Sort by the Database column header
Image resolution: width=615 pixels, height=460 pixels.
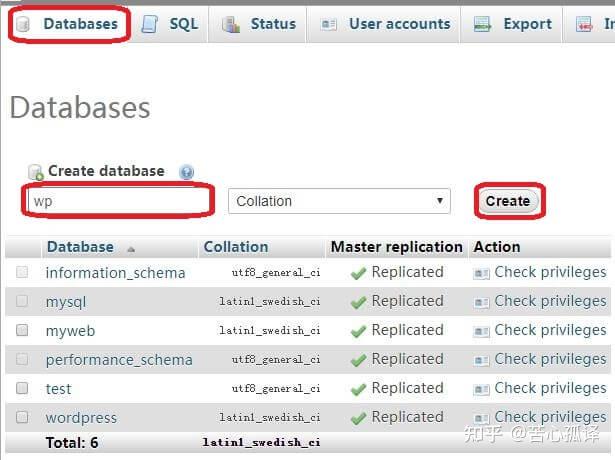click(80, 247)
